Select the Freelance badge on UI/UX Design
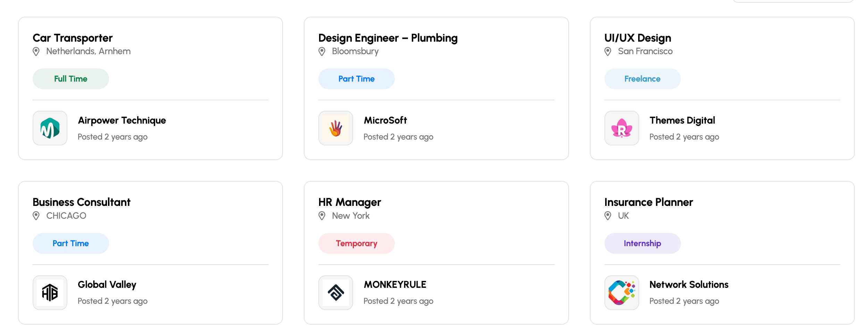Image resolution: width=868 pixels, height=334 pixels. pyautogui.click(x=642, y=78)
